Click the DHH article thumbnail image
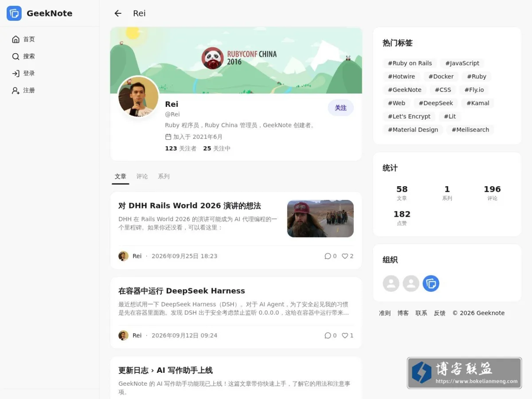This screenshot has width=532, height=399. click(321, 219)
